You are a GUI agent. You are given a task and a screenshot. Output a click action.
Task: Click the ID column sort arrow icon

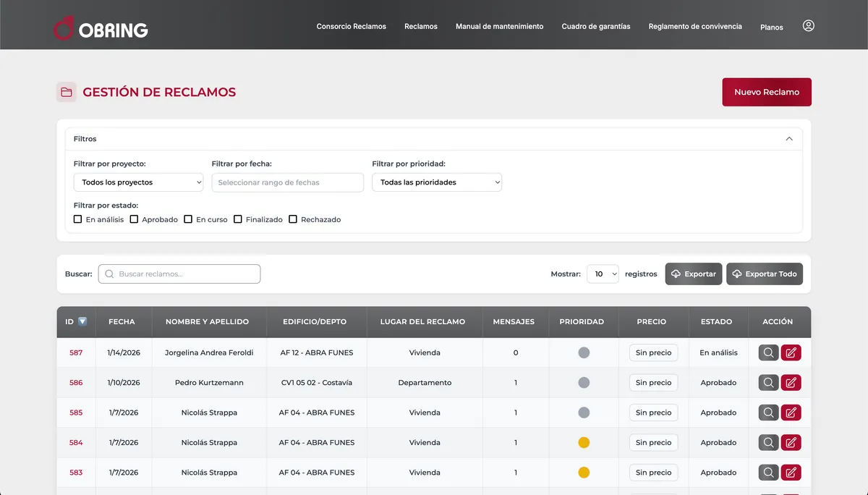click(82, 321)
